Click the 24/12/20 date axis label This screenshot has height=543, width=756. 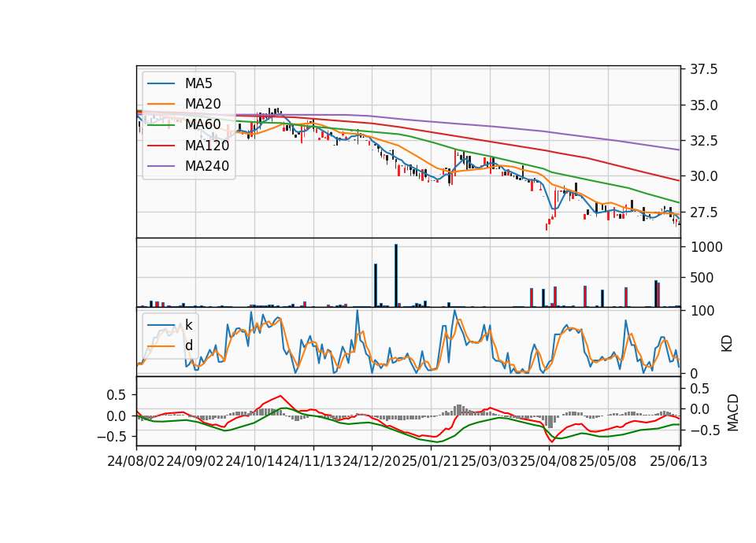pyautogui.click(x=372, y=462)
